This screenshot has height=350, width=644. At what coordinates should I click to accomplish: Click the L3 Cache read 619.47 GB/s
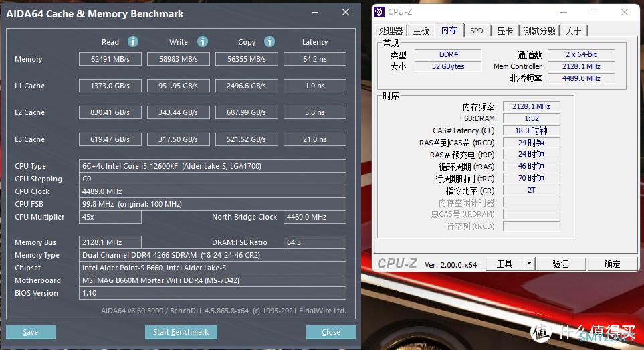click(110, 139)
